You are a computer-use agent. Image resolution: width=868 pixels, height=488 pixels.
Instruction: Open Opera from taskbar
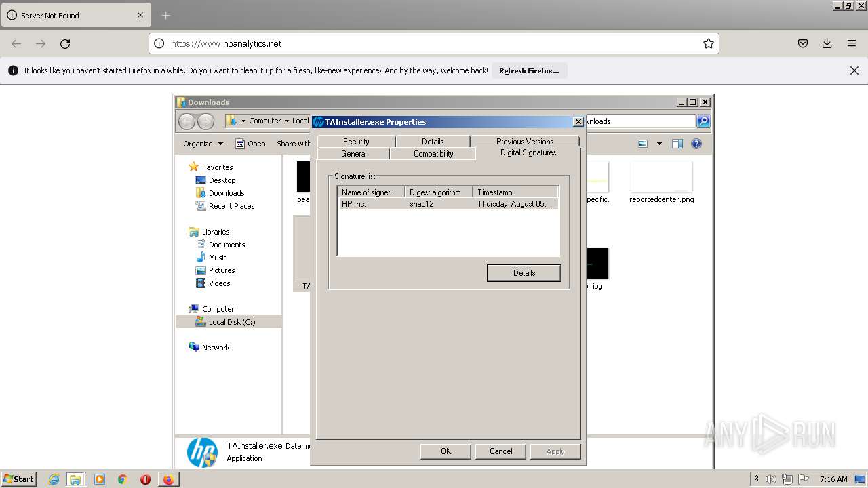click(x=145, y=479)
